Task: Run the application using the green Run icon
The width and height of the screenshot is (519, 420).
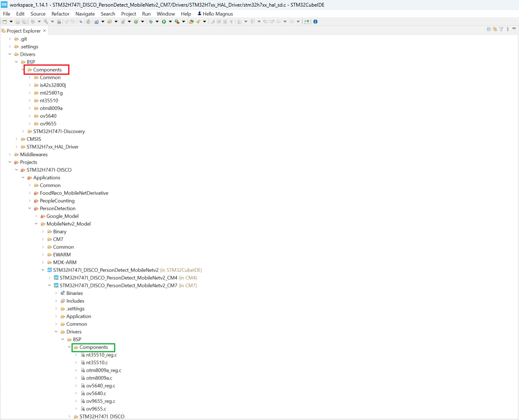Action: [164, 21]
